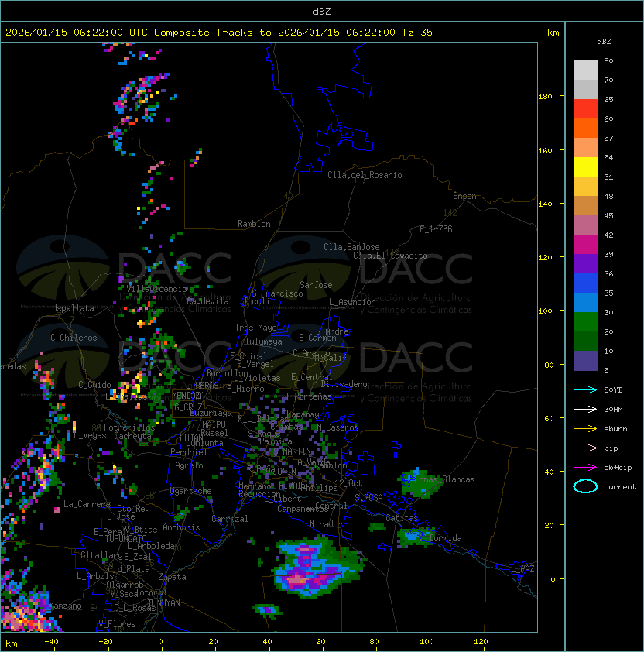Image resolution: width=644 pixels, height=652 pixels.
Task: Click the 'Zapata' map label
Action: 172,577
